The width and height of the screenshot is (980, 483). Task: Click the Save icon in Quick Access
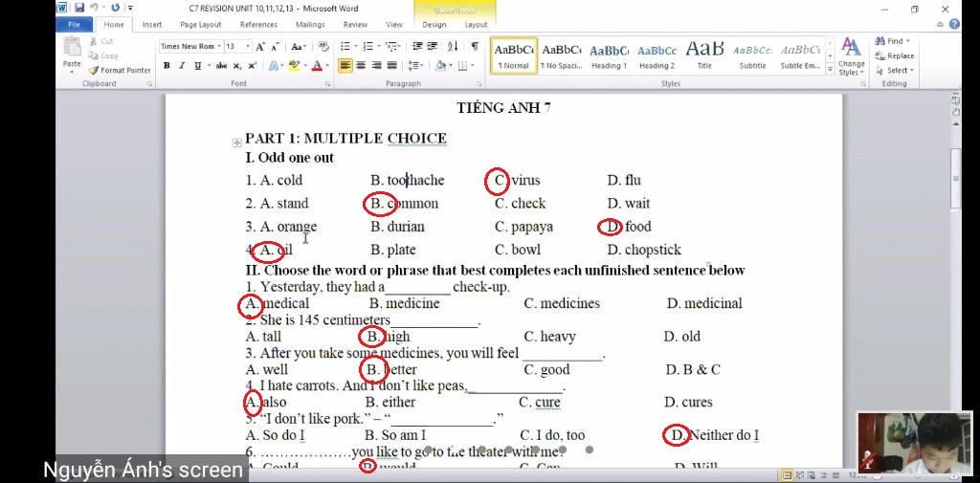point(79,8)
